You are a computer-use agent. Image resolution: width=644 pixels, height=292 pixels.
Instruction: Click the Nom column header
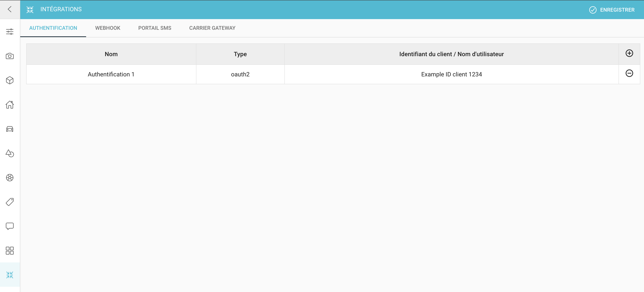[x=111, y=54]
